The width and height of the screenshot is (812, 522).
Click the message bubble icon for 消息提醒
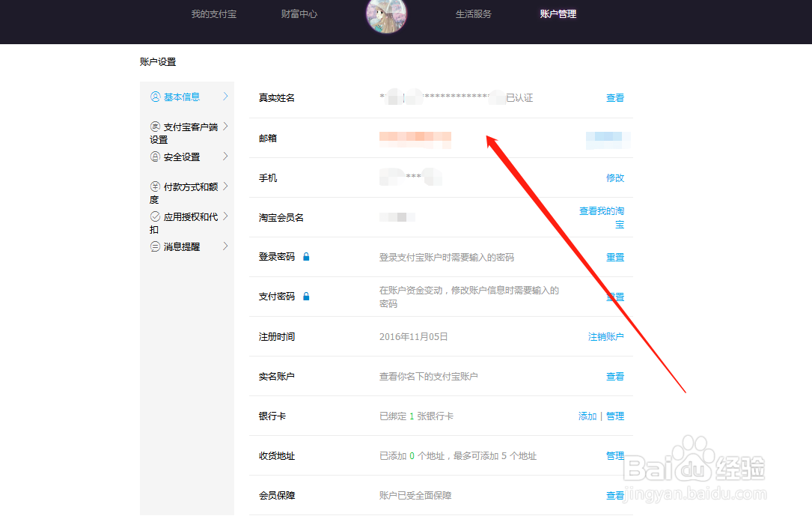[155, 246]
